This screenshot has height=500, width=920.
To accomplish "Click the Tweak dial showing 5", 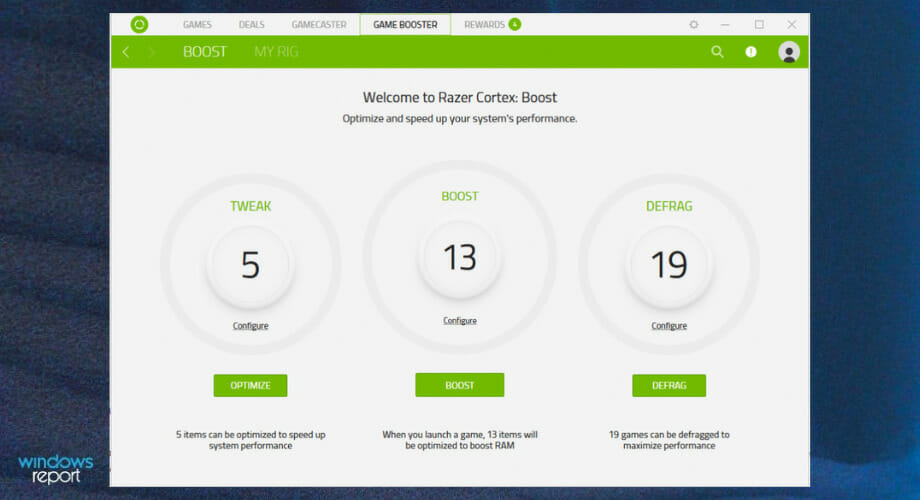I will (x=251, y=265).
